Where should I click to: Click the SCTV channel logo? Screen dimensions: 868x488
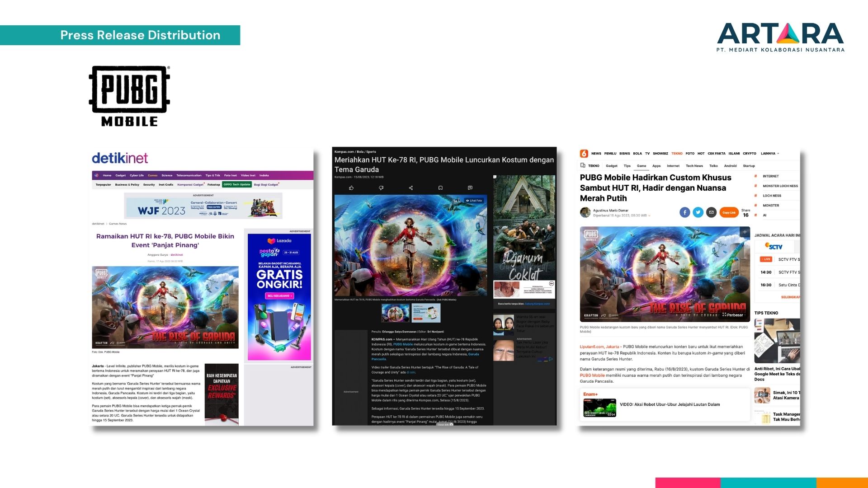774,246
